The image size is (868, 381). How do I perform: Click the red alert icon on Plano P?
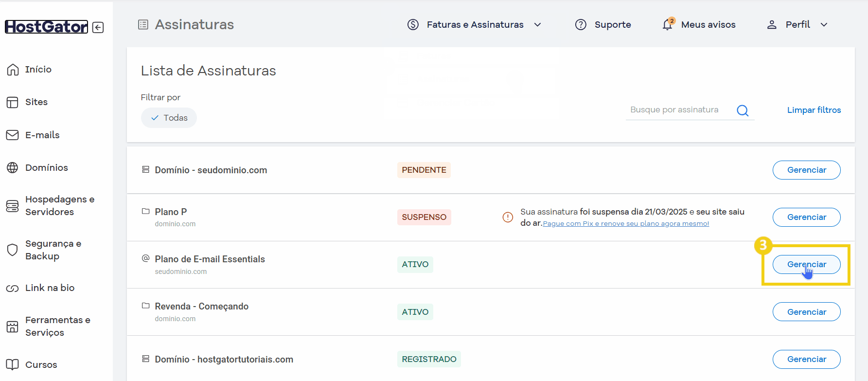(508, 217)
